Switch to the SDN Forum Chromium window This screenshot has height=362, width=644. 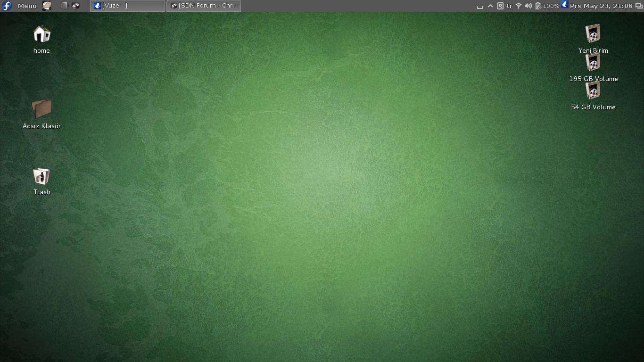click(x=204, y=6)
